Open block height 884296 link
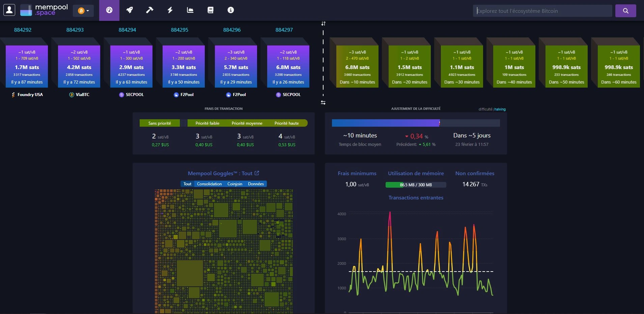Screen dimensions: 644x314 [x=232, y=30]
